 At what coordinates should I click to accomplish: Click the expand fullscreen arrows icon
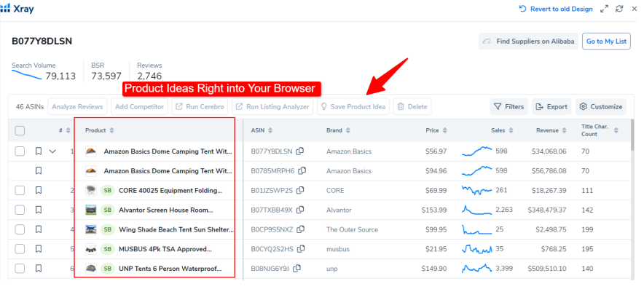coord(604,9)
